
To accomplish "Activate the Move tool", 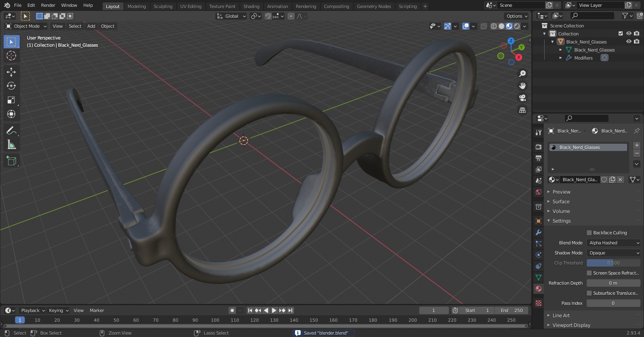I will tap(11, 72).
